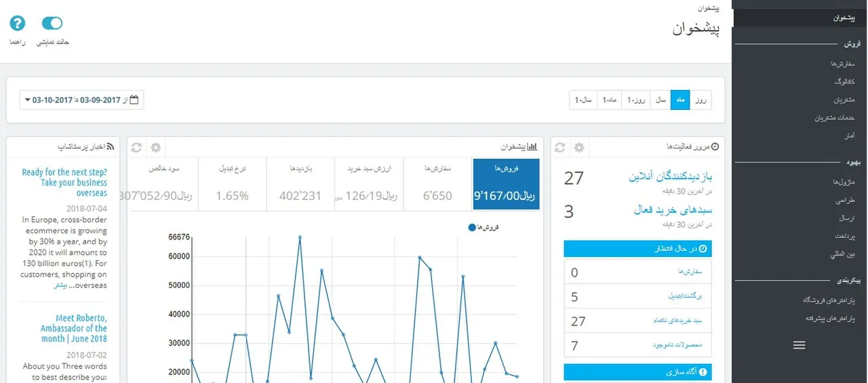
Task: Click the calendar icon in date range box
Action: pos(134,100)
